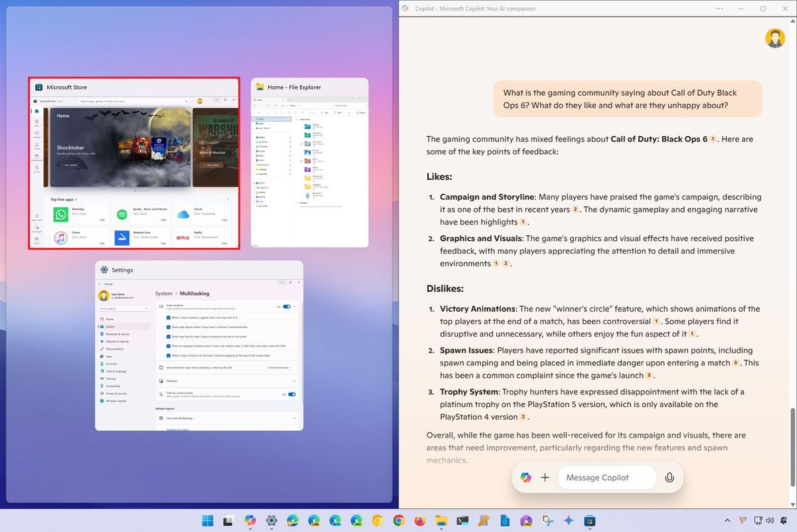Launch Windows Terminal from the taskbar
Viewport: 797px width, 532px height.
point(462,521)
